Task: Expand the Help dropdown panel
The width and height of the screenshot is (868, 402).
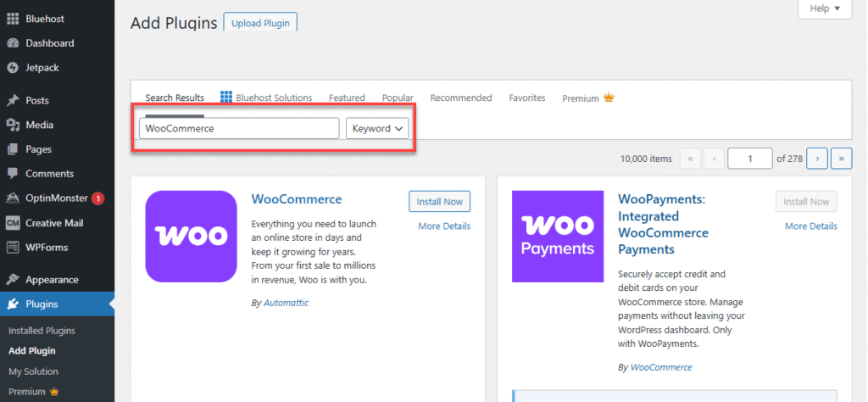Action: pos(824,8)
